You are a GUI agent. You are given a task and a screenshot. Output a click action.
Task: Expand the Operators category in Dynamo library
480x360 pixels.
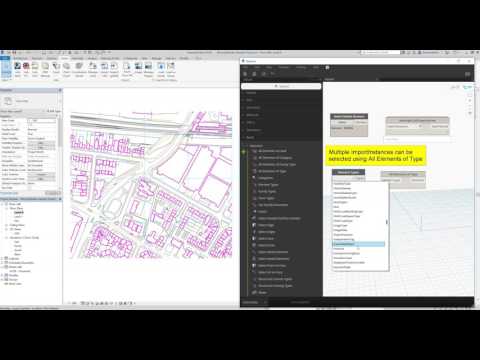(254, 130)
